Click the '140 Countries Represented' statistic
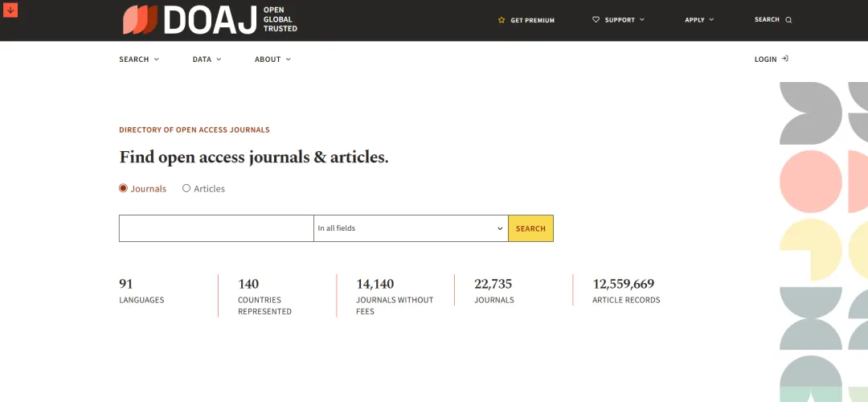This screenshot has height=402, width=868. click(x=264, y=297)
